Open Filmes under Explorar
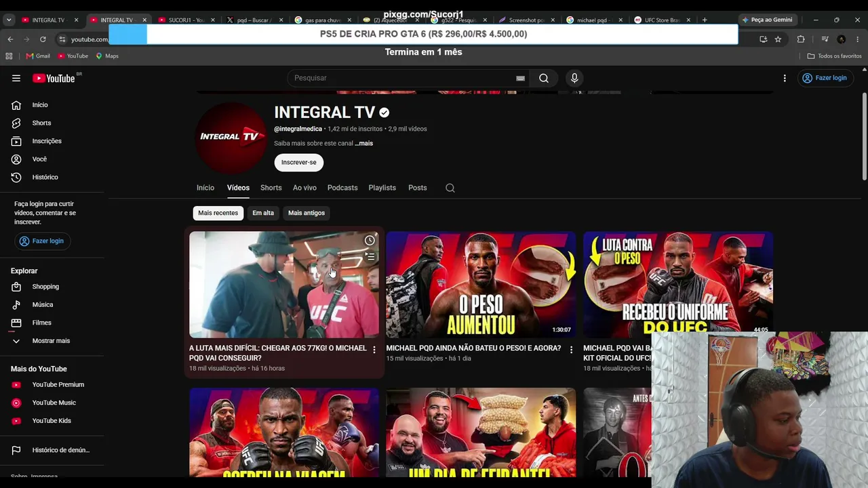The image size is (868, 488). [41, 323]
